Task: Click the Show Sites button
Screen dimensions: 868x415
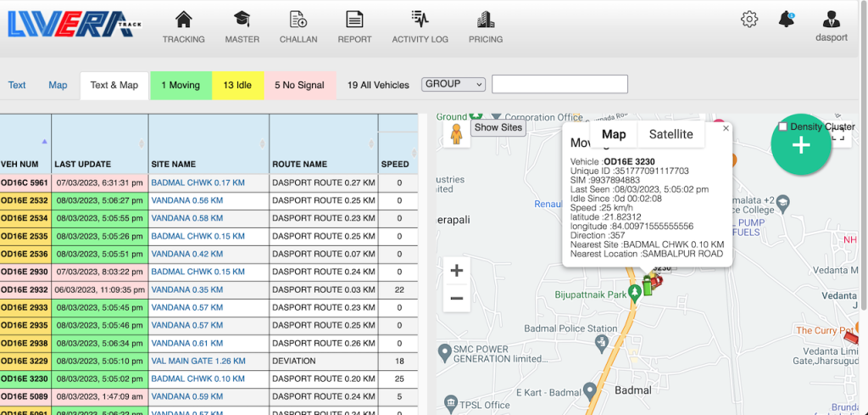Action: pos(498,127)
